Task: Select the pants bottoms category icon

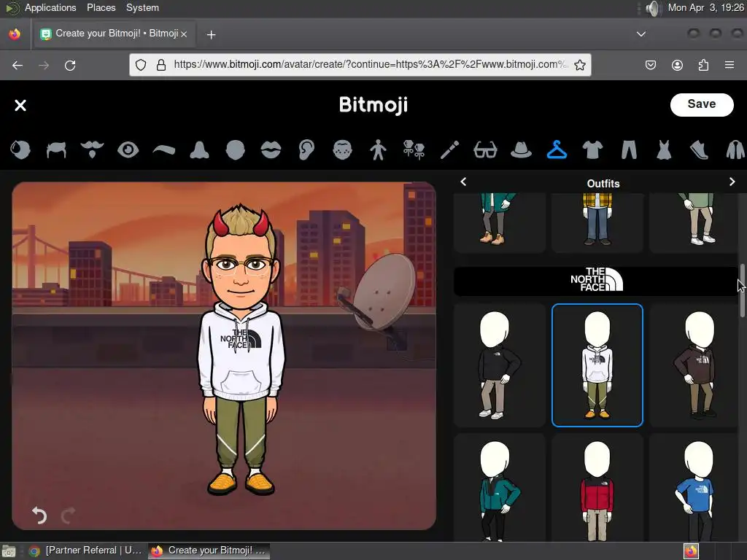Action: coord(629,150)
